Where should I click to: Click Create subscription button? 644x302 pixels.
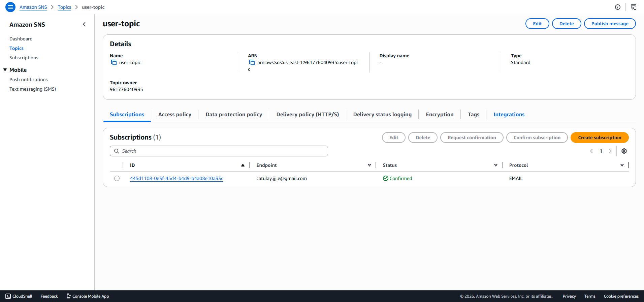600,138
